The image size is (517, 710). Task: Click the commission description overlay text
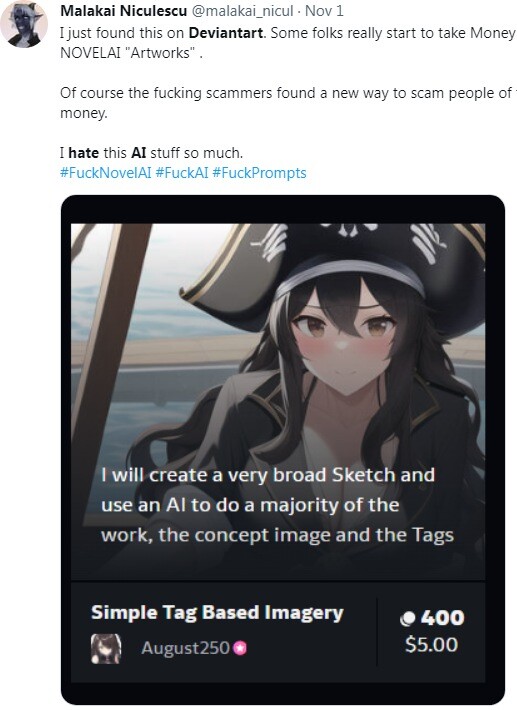click(x=277, y=504)
